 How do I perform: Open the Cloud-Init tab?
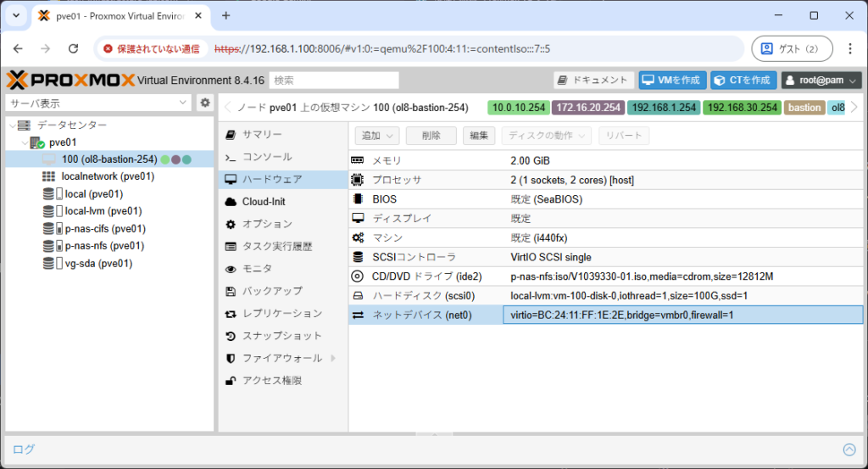click(x=283, y=202)
